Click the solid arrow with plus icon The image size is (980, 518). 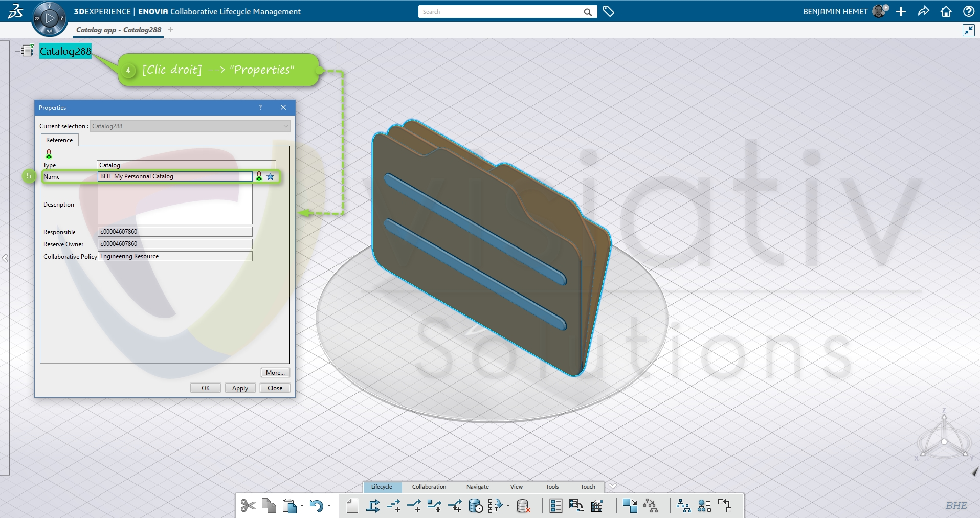414,506
